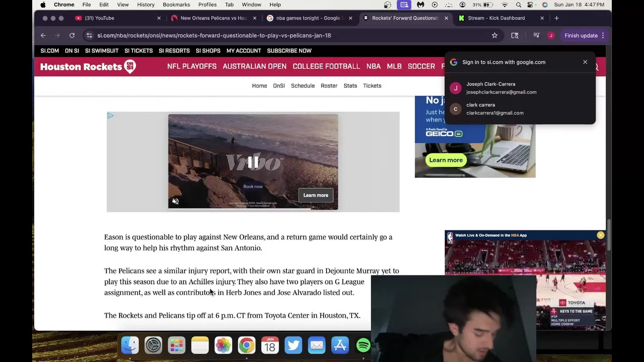This screenshot has width=644, height=362.
Task: Open Spotlight search in menu bar
Action: [x=519, y=5]
